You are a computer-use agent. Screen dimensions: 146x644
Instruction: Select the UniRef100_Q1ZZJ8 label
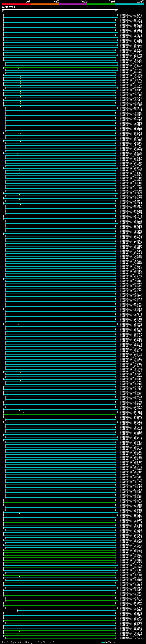coord(131,419)
